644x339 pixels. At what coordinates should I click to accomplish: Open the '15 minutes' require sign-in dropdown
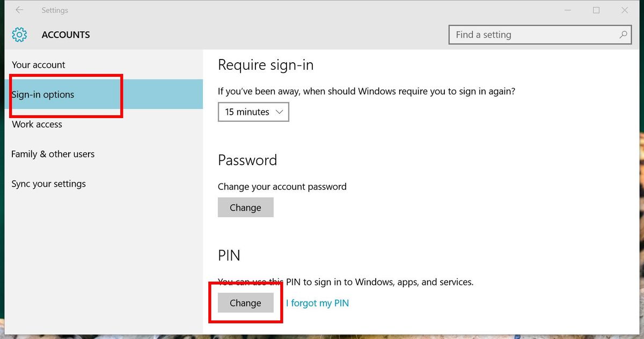tap(253, 112)
